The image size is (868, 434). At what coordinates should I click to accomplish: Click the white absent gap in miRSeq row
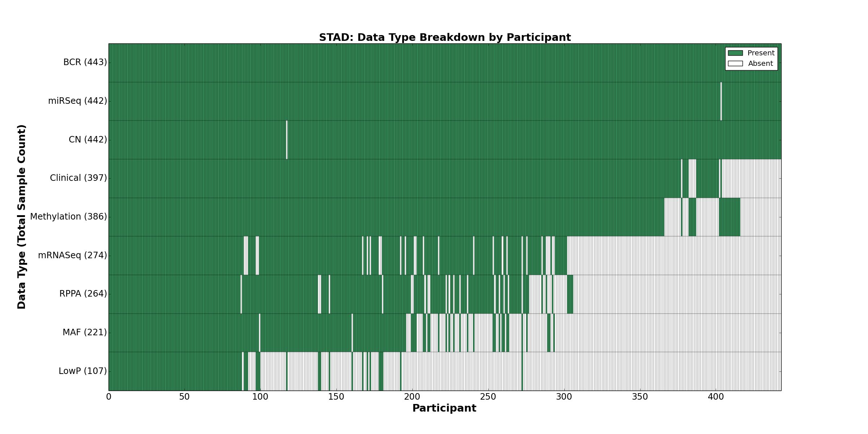click(721, 101)
